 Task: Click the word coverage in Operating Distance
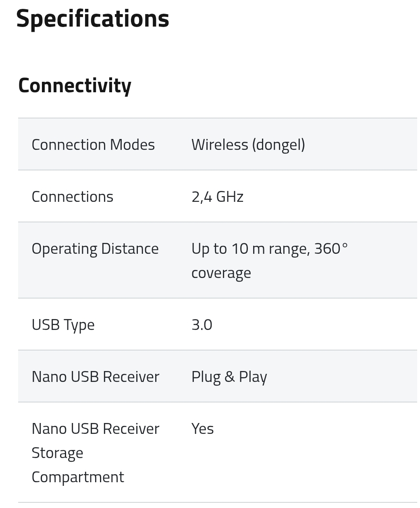coord(221,273)
